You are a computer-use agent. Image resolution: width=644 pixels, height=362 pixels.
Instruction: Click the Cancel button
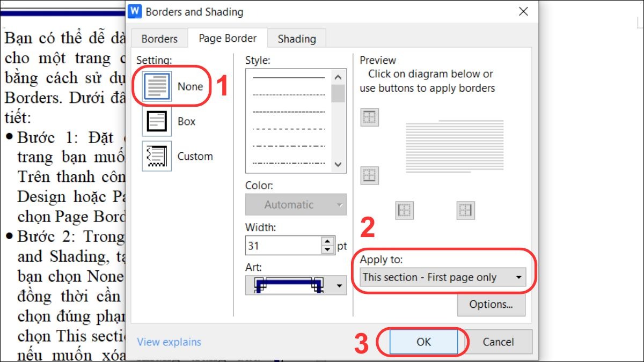tap(498, 342)
